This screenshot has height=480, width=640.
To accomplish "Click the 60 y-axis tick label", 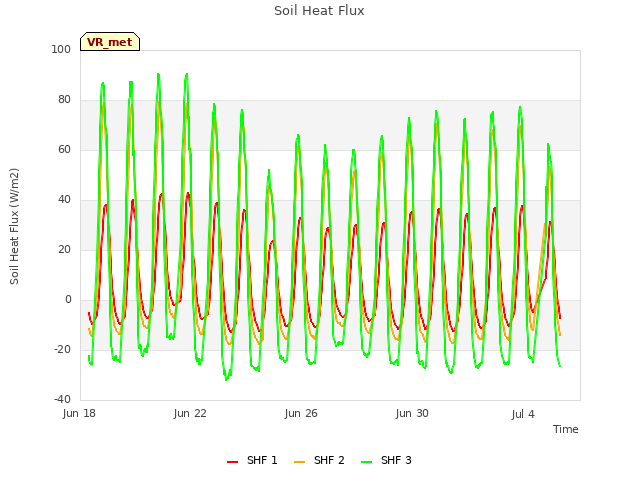I will tap(64, 150).
